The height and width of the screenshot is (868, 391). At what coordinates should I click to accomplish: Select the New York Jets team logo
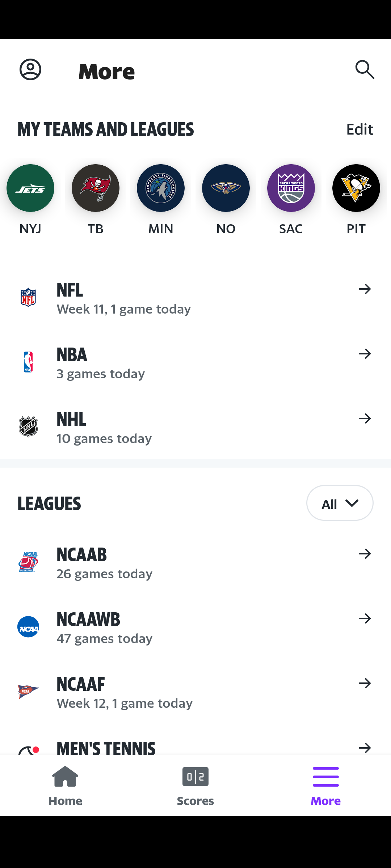tap(30, 188)
